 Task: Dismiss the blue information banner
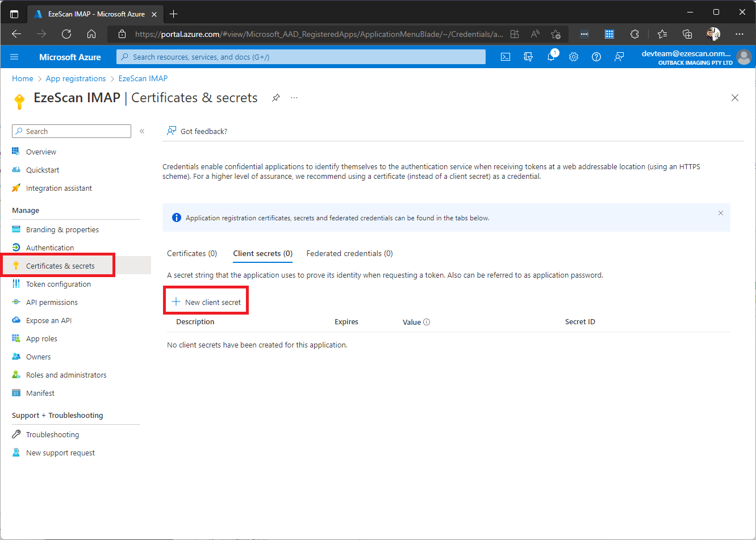(720, 213)
